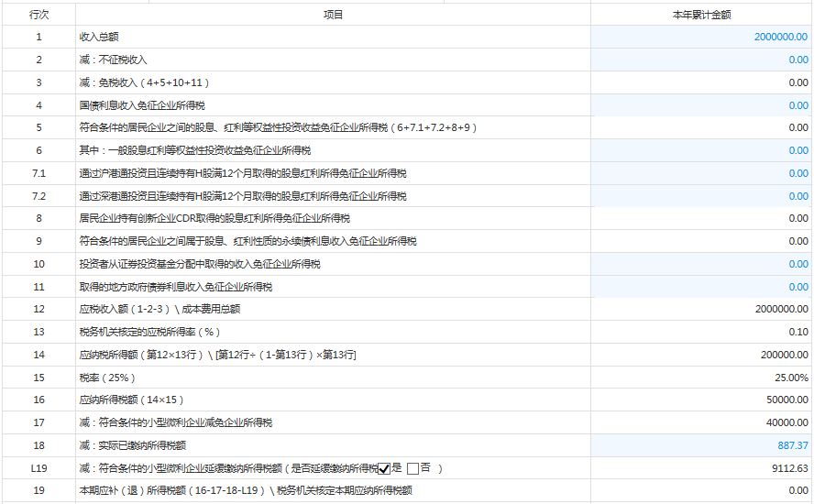Select the 减：免税收入（4+5+10+11）label
Viewport: 814px width, 504px height.
coord(144,82)
